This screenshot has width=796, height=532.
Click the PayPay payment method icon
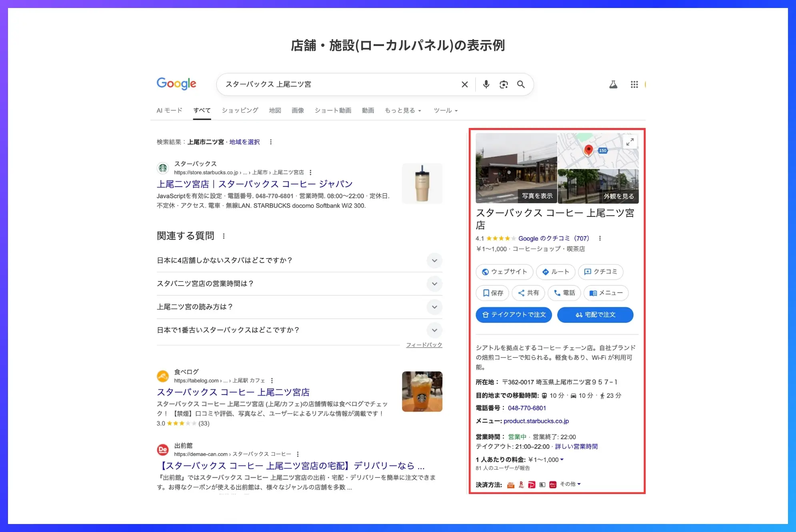(532, 484)
